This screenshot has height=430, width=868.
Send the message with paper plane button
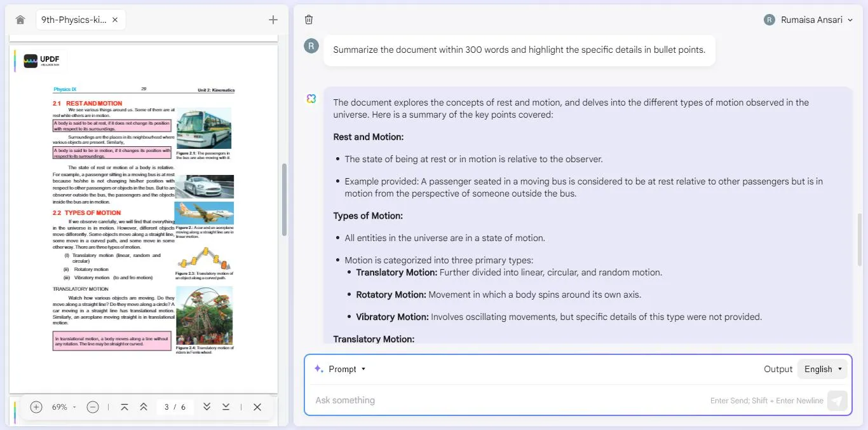[837, 401]
